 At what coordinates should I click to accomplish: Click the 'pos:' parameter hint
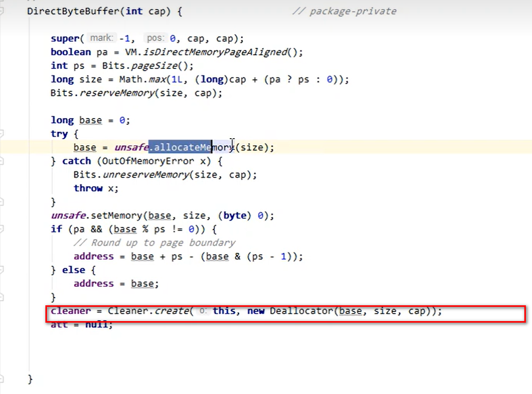pos(155,38)
